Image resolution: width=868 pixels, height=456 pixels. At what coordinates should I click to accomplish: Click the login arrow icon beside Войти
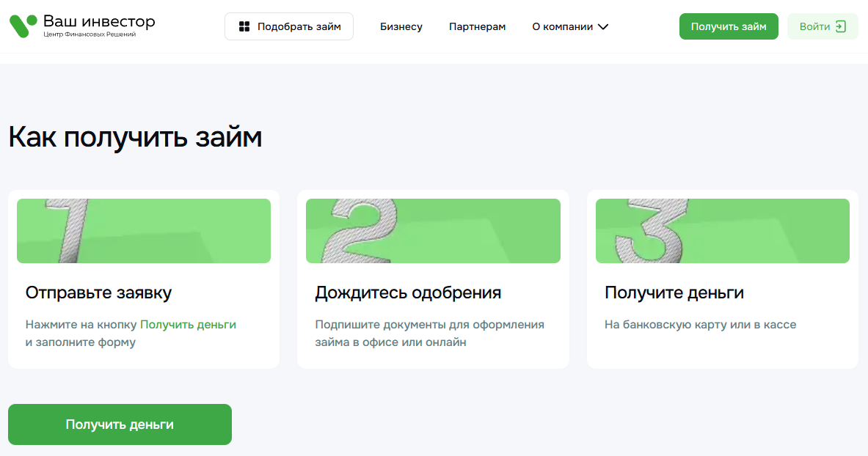coord(841,26)
